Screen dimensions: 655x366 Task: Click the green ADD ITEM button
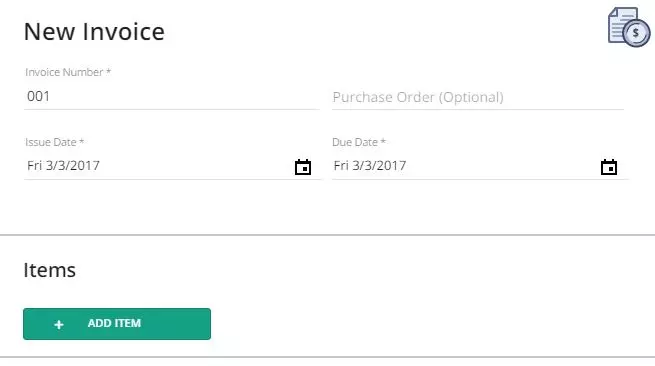(117, 324)
